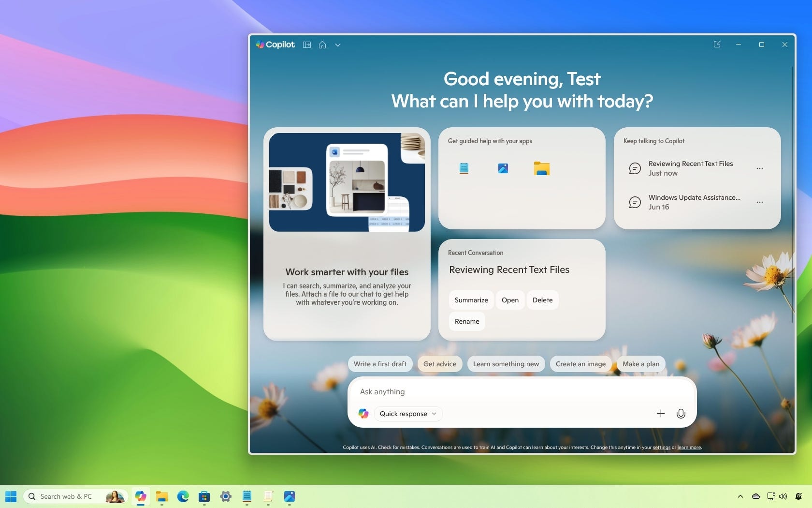Open File Explorer from the taskbar
The image size is (812, 508).
(x=161, y=496)
